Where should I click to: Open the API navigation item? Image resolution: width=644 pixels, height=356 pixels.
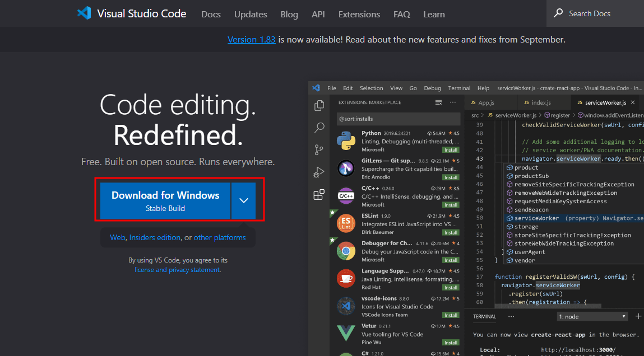[x=318, y=15]
